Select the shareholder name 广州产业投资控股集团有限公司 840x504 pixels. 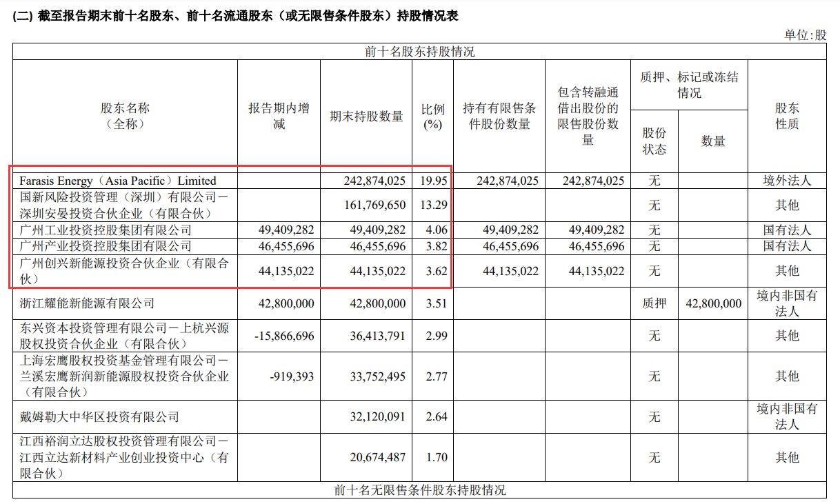tap(105, 246)
